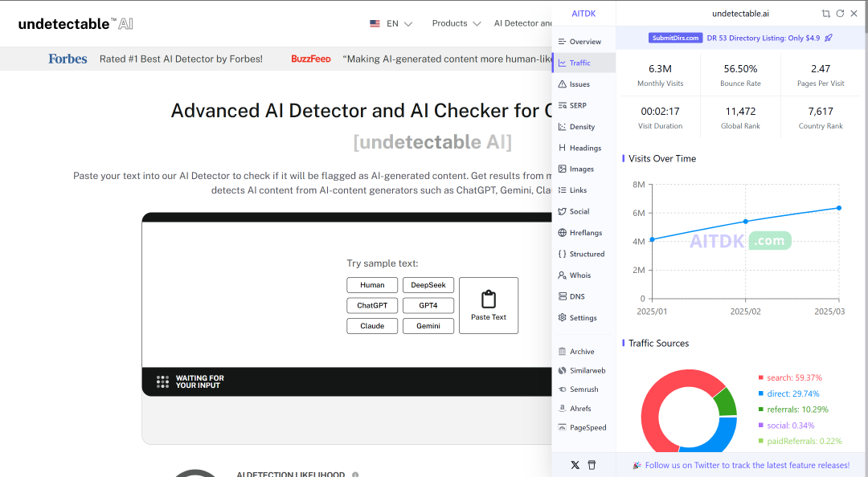This screenshot has width=868, height=477.
Task: Open the DR 53 Directory Listing link
Action: click(764, 38)
